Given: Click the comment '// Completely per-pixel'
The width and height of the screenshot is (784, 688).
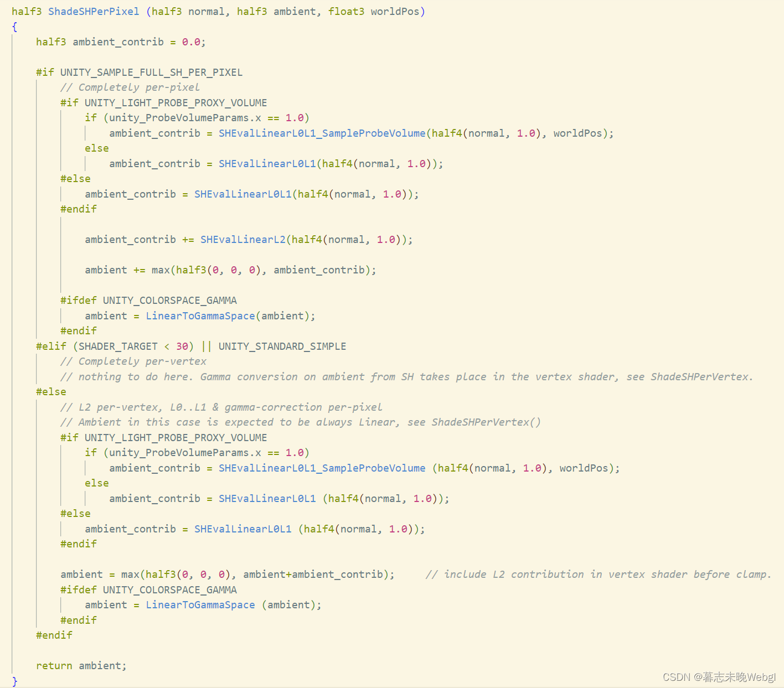Looking at the screenshot, I should point(130,87).
